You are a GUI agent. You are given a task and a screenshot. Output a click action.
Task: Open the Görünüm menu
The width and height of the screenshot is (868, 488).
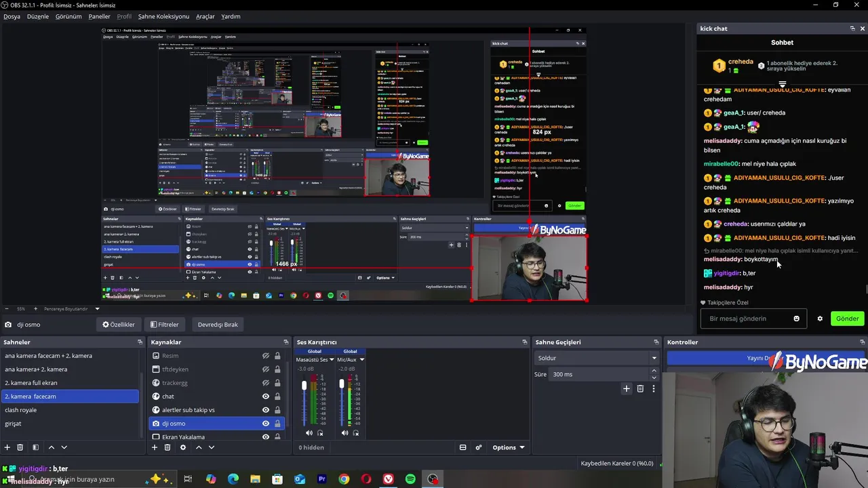click(68, 16)
